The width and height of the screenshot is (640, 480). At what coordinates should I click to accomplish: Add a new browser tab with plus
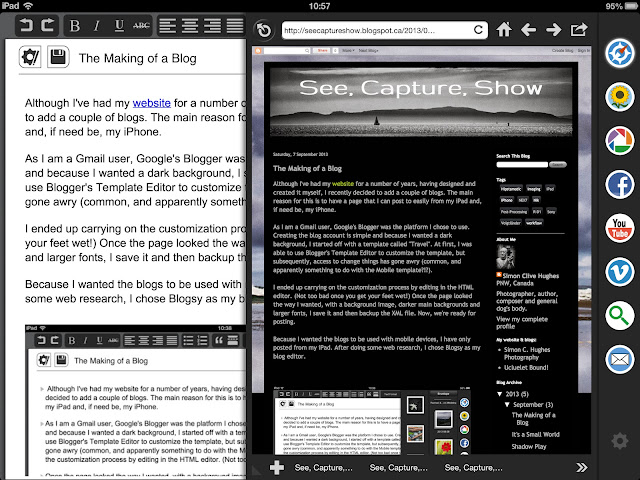277,467
